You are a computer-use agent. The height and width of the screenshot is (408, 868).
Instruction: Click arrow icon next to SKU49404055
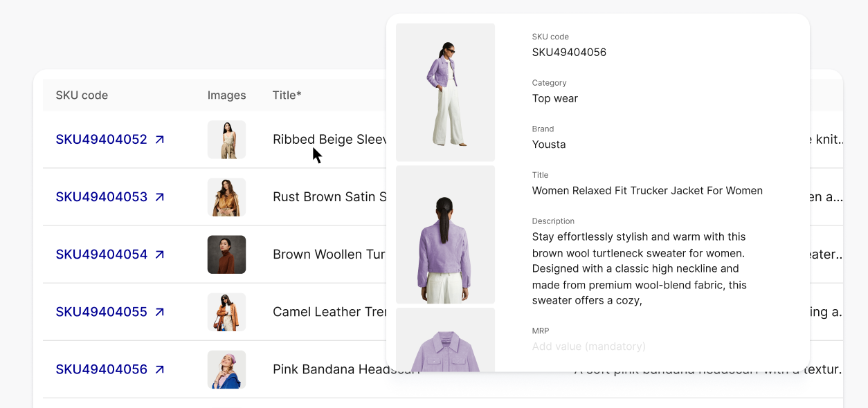(x=160, y=312)
